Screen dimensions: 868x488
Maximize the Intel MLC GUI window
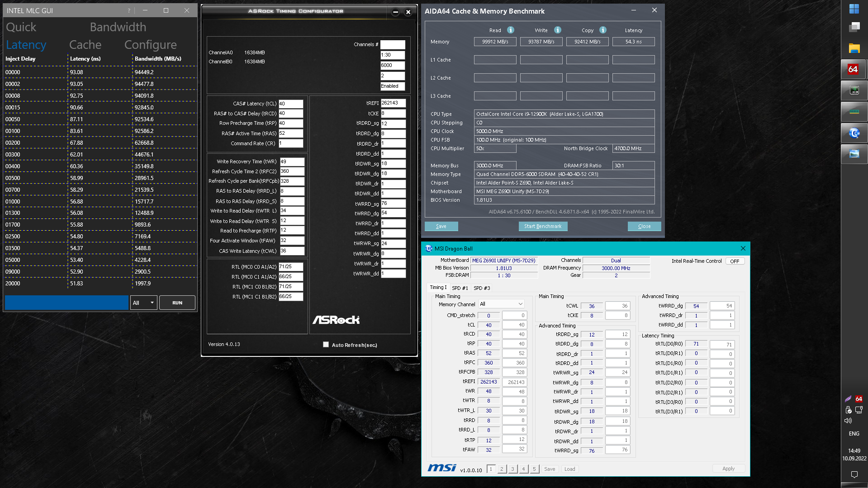tap(166, 10)
